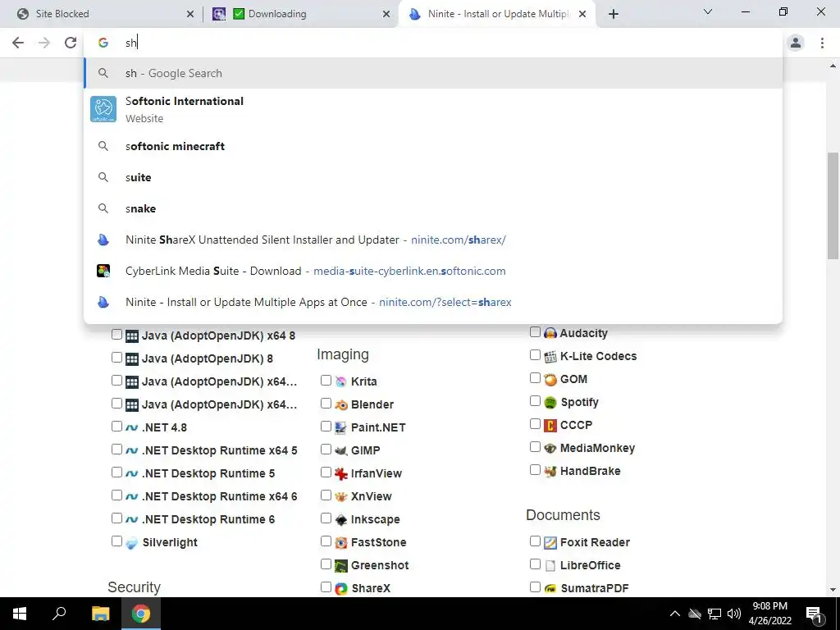Viewport: 840px width, 630px height.
Task: Click the HandBrake app icon
Action: pyautogui.click(x=550, y=472)
